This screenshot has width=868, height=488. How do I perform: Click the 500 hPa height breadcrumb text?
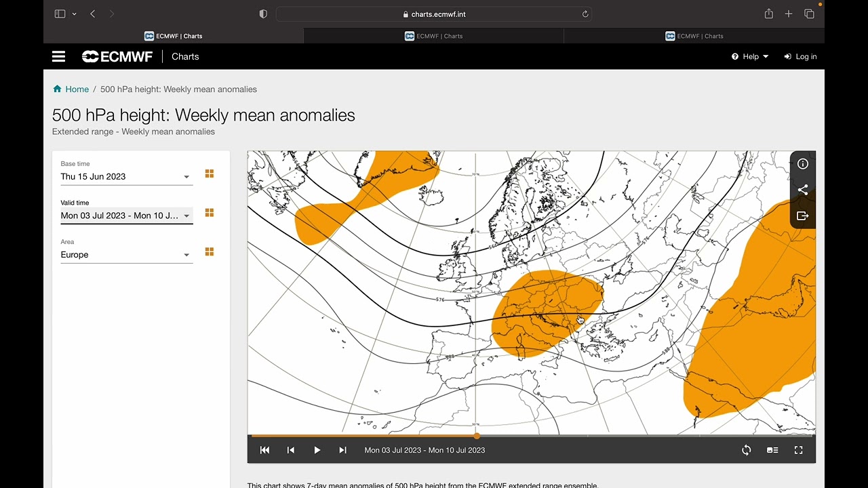coord(178,89)
